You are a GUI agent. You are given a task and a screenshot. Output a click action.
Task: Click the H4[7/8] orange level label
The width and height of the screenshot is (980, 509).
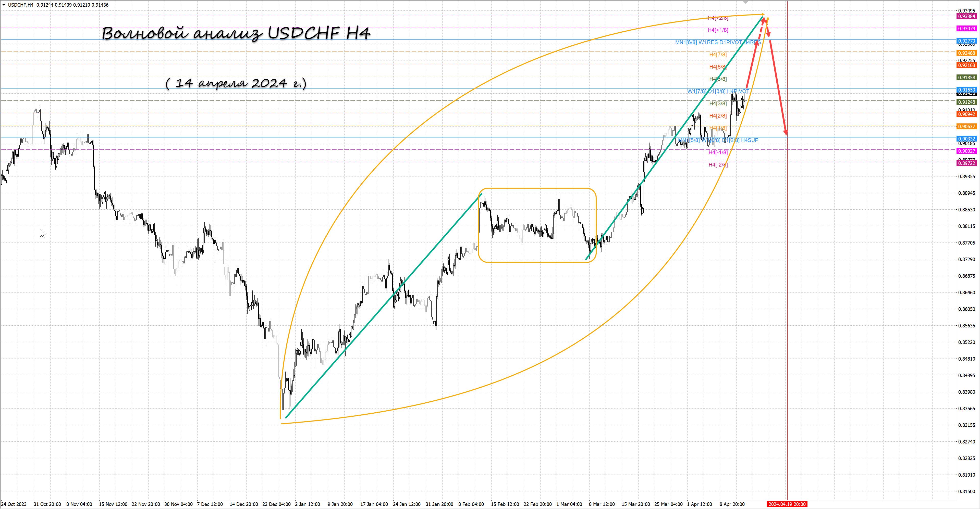(x=718, y=55)
